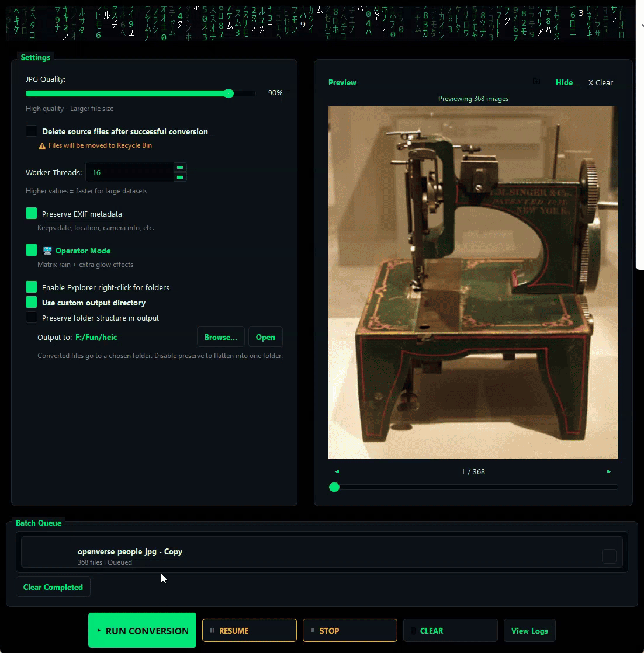Enable Preserve folder structure in output

[31, 318]
